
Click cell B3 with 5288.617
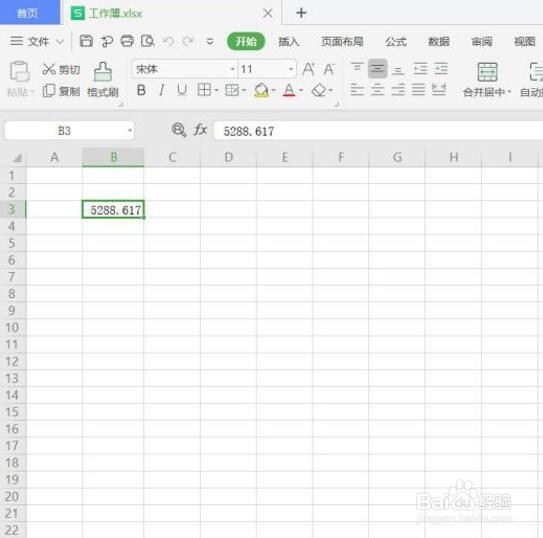(113, 209)
